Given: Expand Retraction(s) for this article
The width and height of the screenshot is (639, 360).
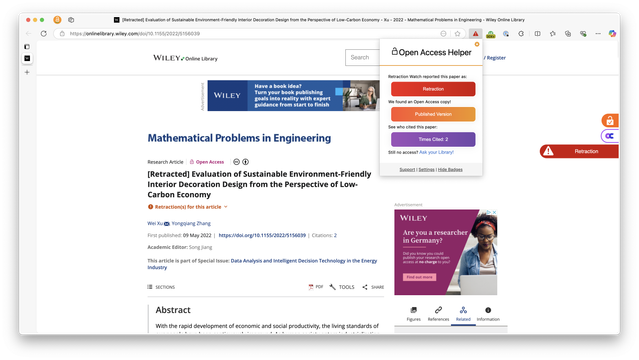Looking at the screenshot, I should click(x=187, y=207).
